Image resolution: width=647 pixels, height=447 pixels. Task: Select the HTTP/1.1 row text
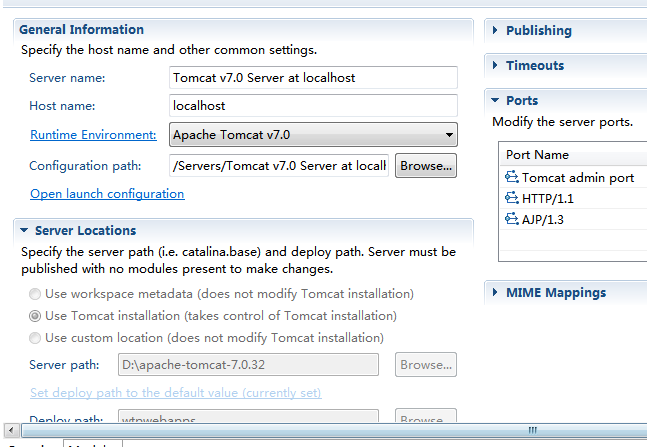point(548,199)
